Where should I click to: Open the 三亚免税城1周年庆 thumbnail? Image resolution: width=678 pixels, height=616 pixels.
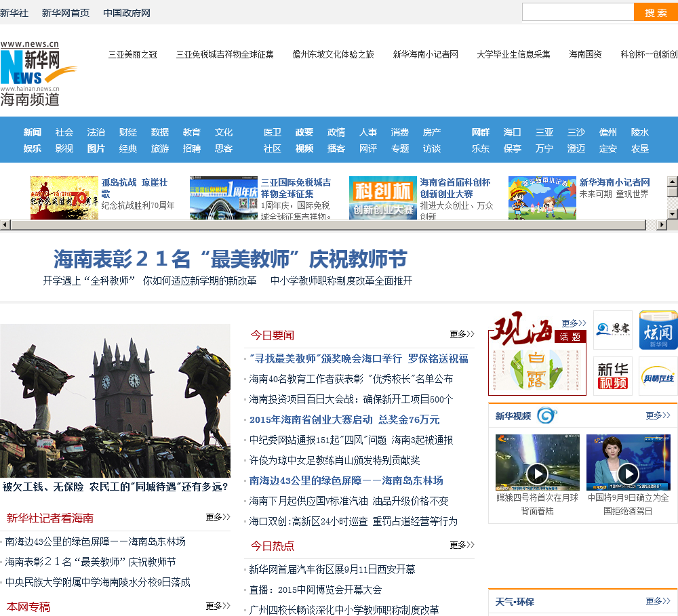[x=224, y=198]
